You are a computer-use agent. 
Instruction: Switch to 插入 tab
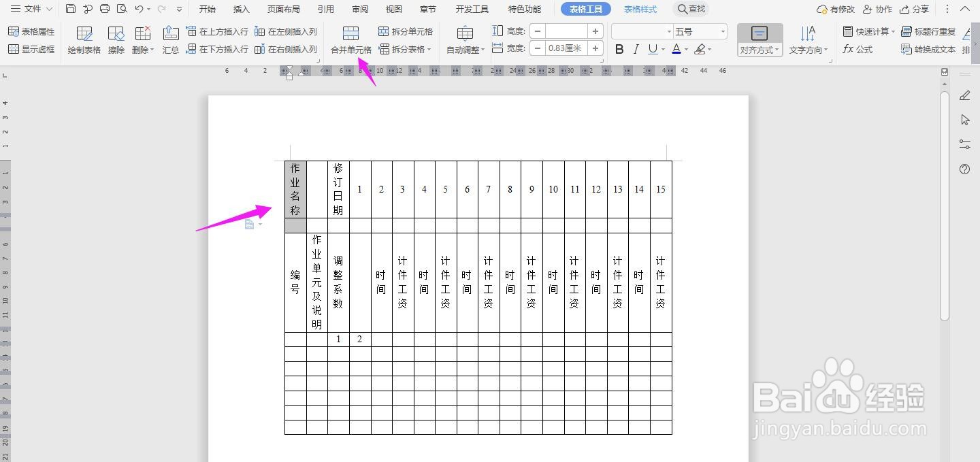241,9
